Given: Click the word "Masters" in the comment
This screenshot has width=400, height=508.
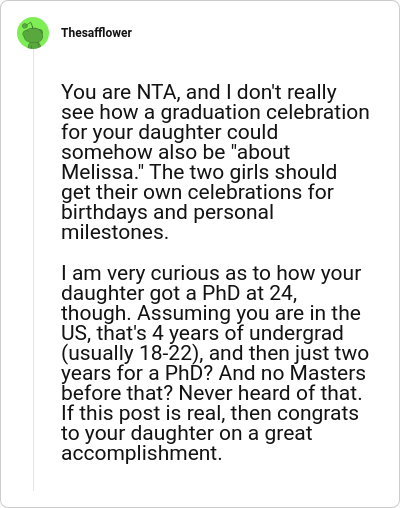Looking at the screenshot, I should [327, 373].
